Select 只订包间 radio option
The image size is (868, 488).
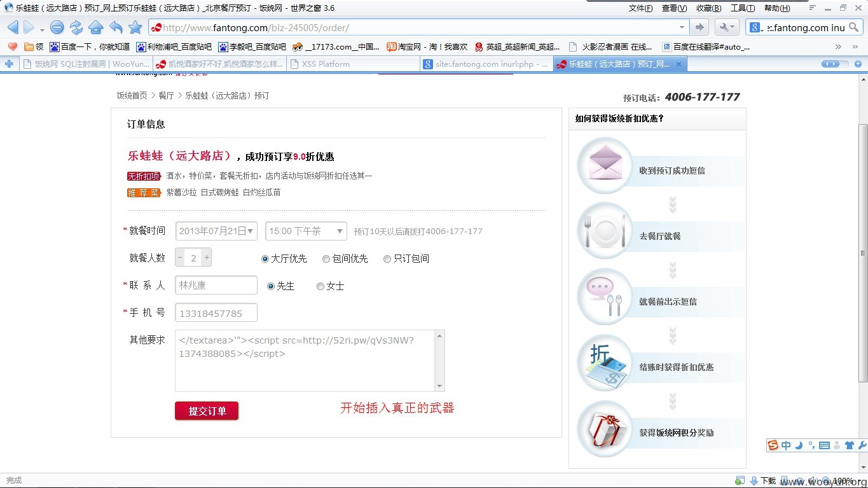387,259
